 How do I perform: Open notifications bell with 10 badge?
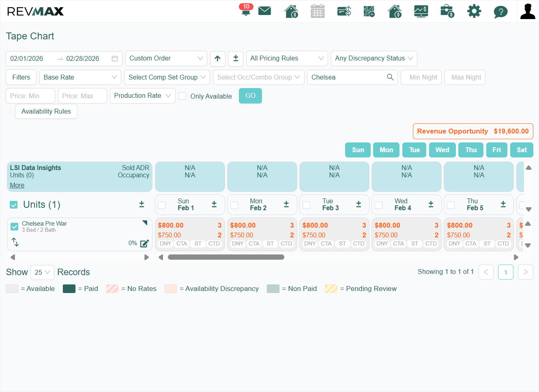246,9
